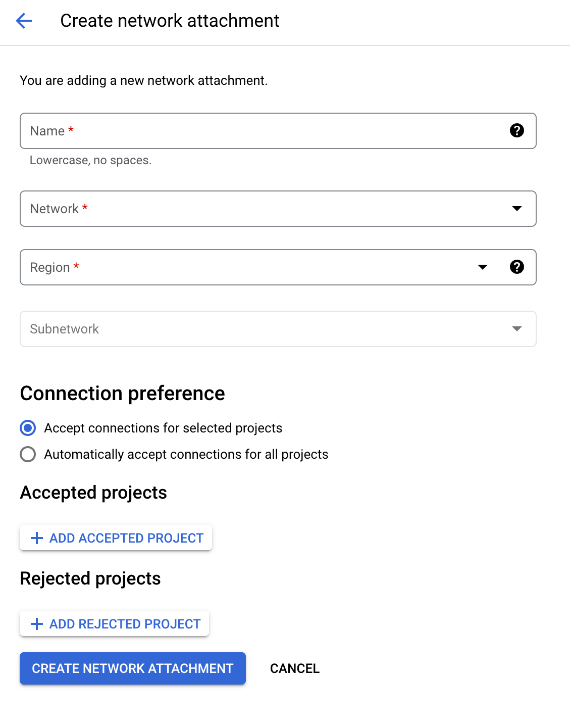Screen dimensions: 570x728
Task: Click CREATE NETWORK ATTACHMENT
Action: click(132, 668)
